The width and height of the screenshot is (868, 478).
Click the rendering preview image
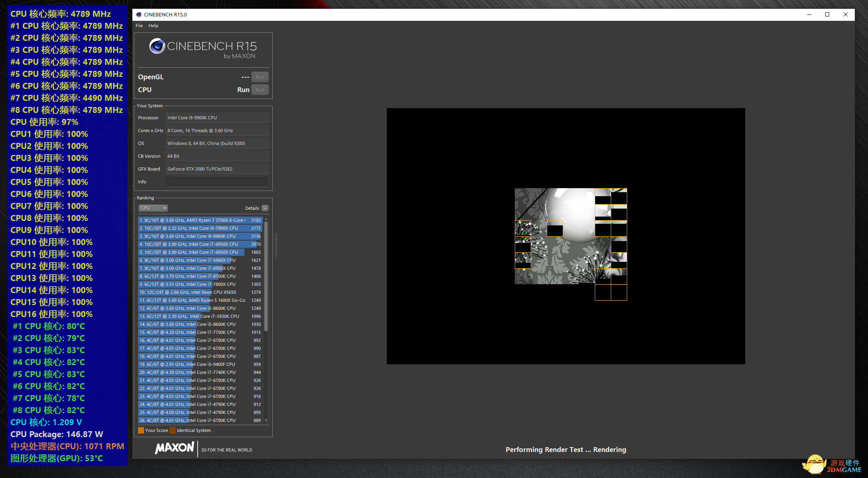coord(566,236)
